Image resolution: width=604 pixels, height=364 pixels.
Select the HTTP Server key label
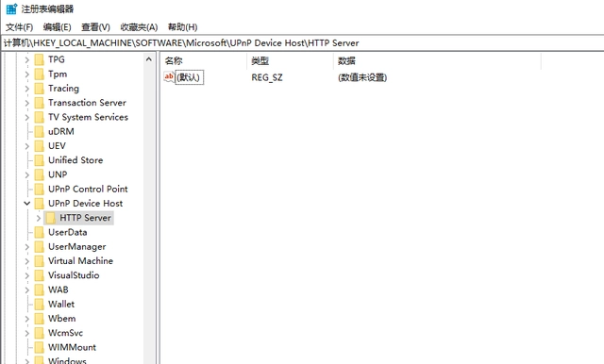point(85,218)
